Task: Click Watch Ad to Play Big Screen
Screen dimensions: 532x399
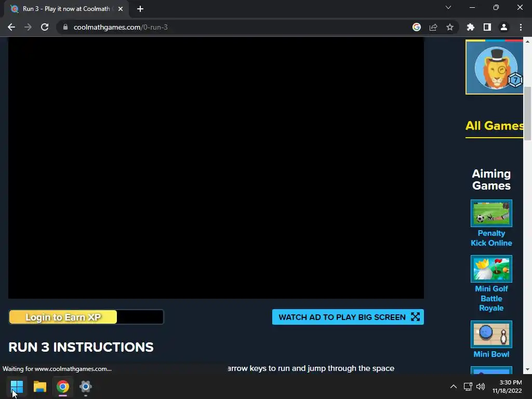Action: point(348,317)
